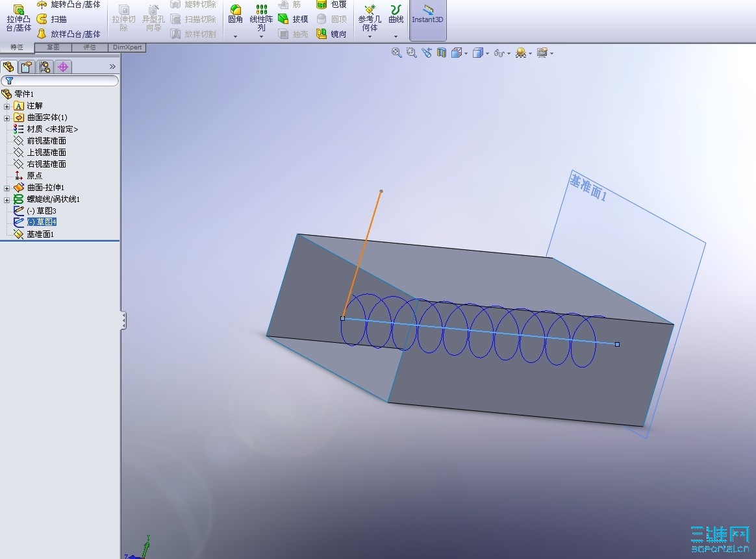756x559 pixels.
Task: Select the Wrap (包覆) tool
Action: click(331, 5)
